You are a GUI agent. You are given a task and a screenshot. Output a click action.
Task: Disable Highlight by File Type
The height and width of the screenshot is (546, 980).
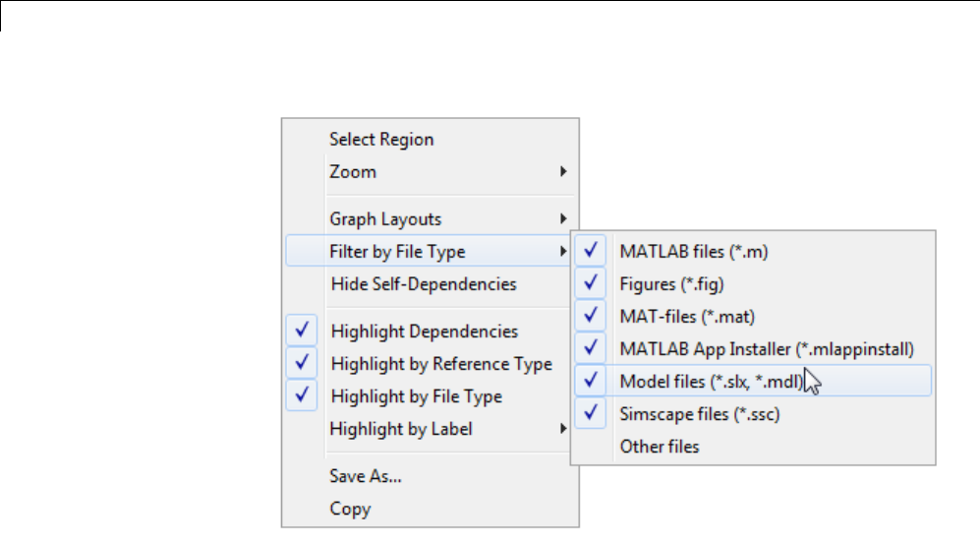(417, 396)
